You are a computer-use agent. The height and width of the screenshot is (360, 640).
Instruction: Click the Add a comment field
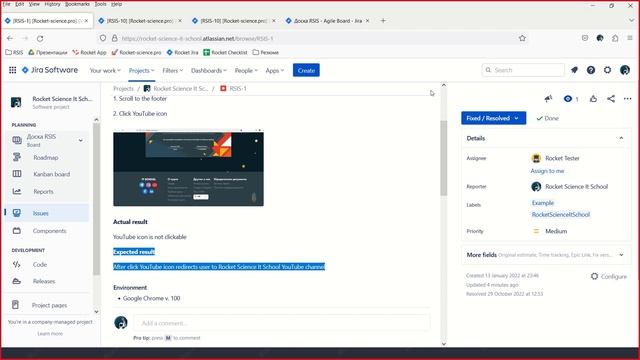pyautogui.click(x=282, y=323)
